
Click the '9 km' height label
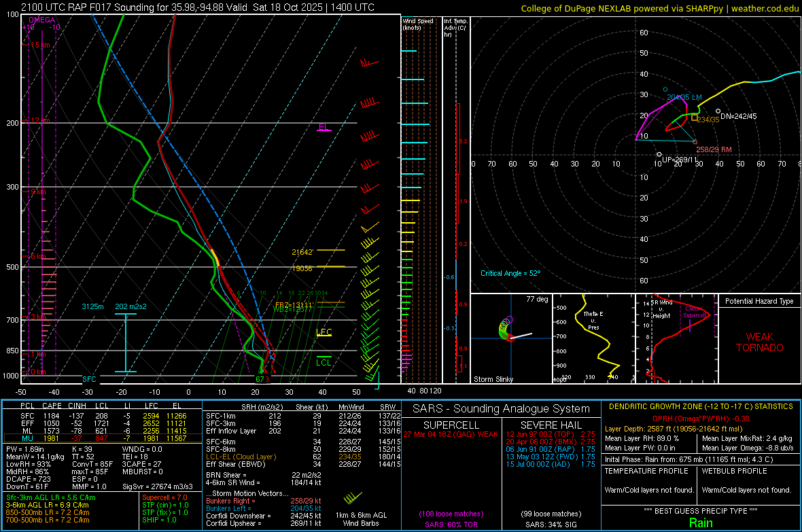[x=38, y=192]
